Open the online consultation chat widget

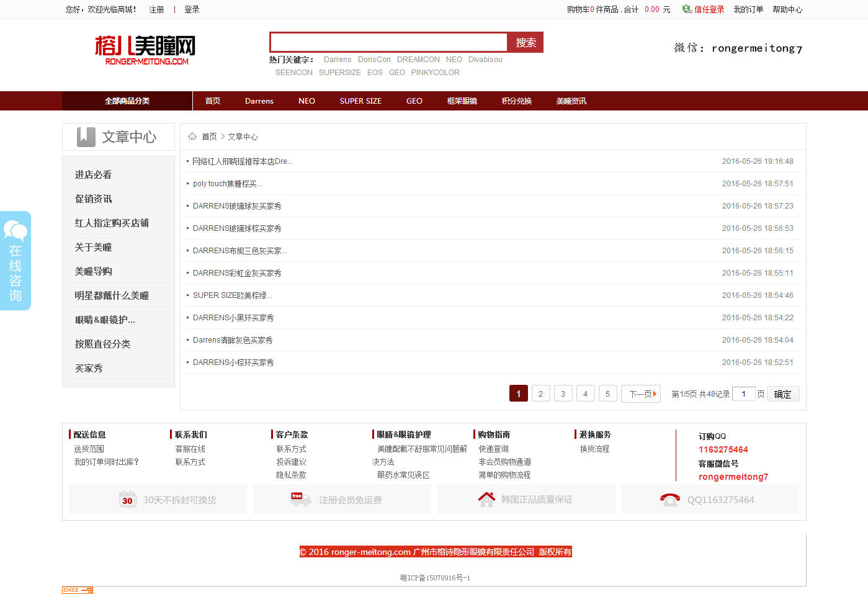click(16, 261)
